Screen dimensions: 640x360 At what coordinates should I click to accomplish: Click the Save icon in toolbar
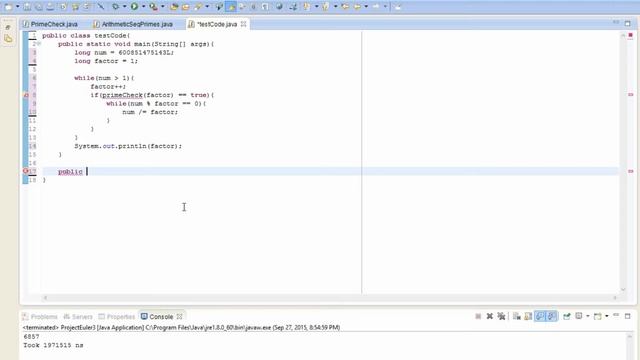pos(27,7)
